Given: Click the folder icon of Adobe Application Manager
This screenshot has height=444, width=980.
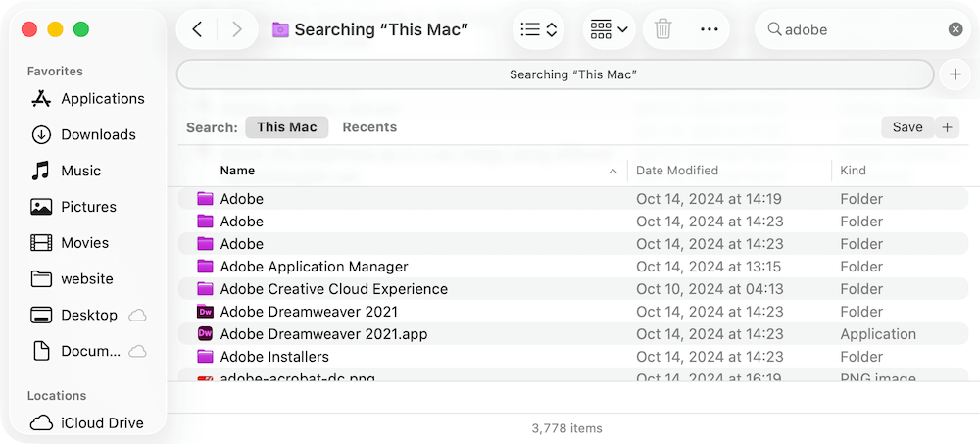Looking at the screenshot, I should pos(205,267).
